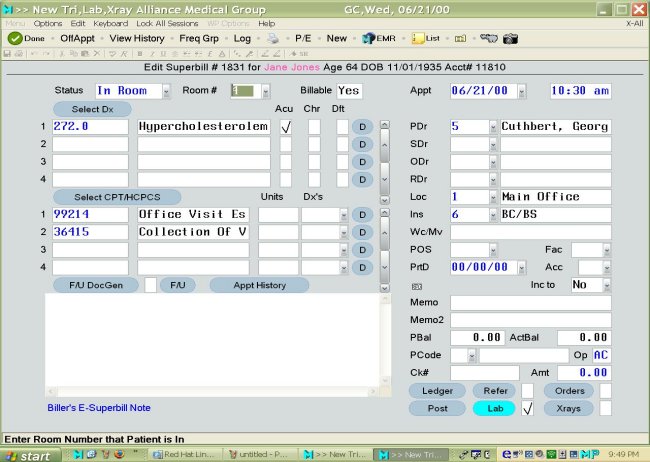The height and width of the screenshot is (462, 650).
Task: Click the italic formatting icon
Action: (x=152, y=53)
